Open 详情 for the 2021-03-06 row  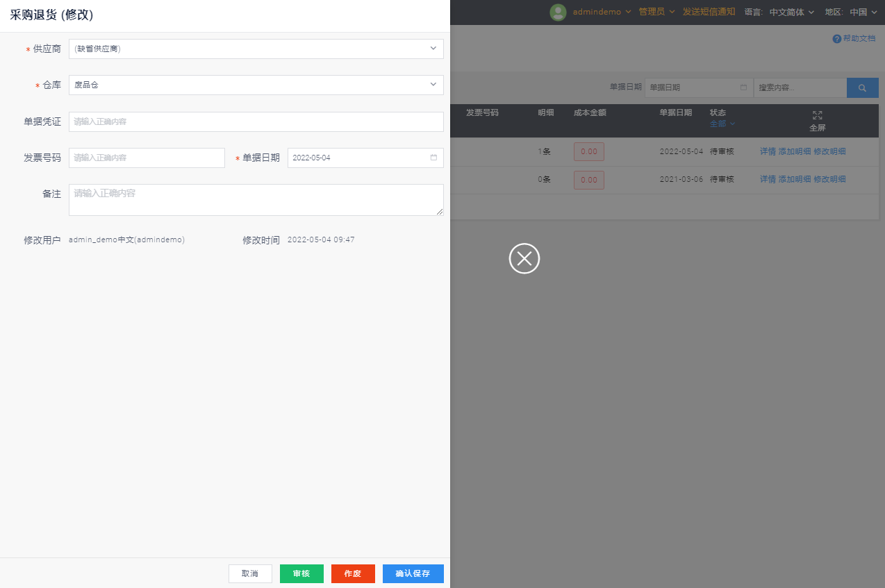pyautogui.click(x=768, y=179)
